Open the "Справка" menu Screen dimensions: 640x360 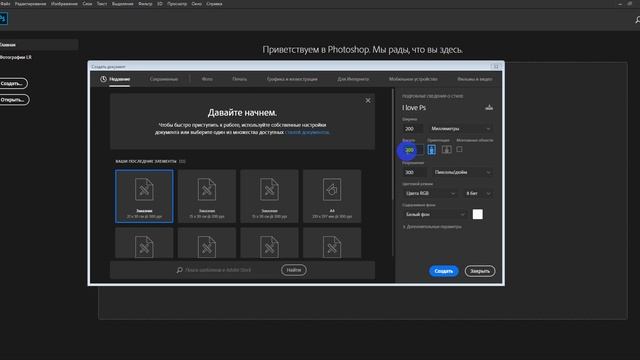coord(214,4)
